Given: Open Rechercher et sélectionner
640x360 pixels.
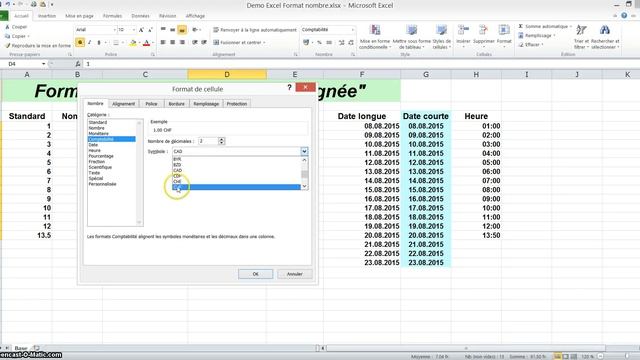Looking at the screenshot, I should (605, 37).
